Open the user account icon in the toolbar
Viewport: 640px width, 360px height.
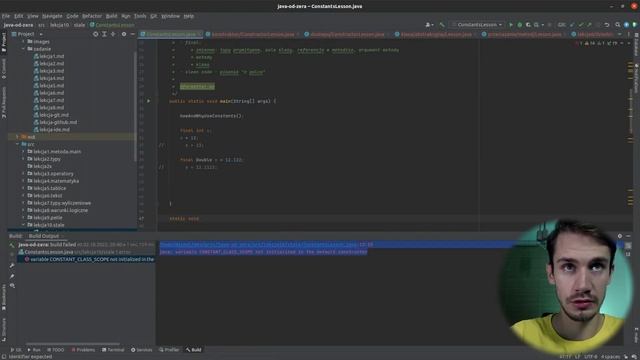click(x=429, y=25)
